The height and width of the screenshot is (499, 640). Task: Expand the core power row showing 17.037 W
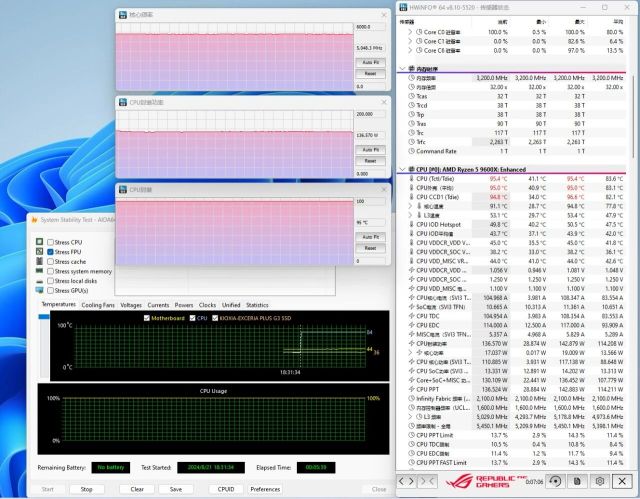pyautogui.click(x=410, y=353)
